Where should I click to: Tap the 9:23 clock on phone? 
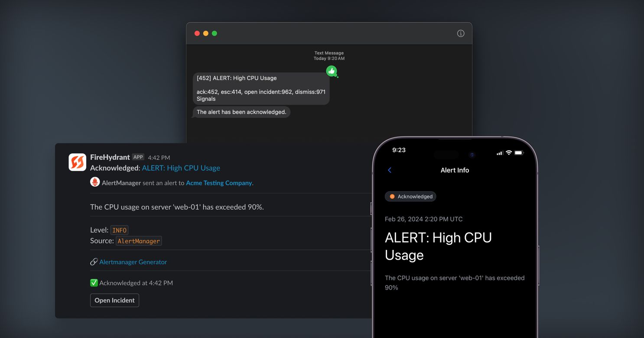(399, 150)
